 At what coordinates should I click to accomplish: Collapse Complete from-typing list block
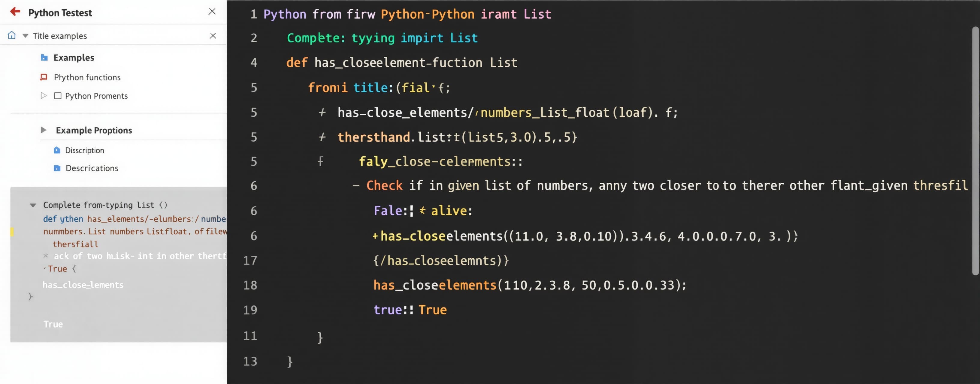coord(33,205)
